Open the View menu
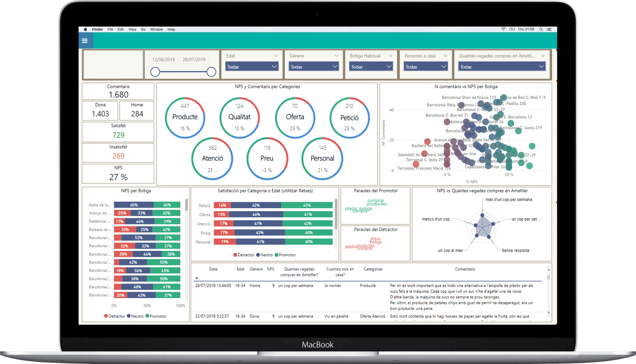Viewport: 636px width, 364px height. click(132, 29)
